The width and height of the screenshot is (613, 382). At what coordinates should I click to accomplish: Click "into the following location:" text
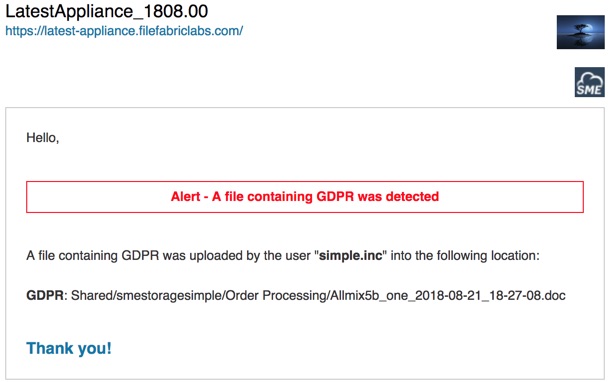click(x=465, y=255)
